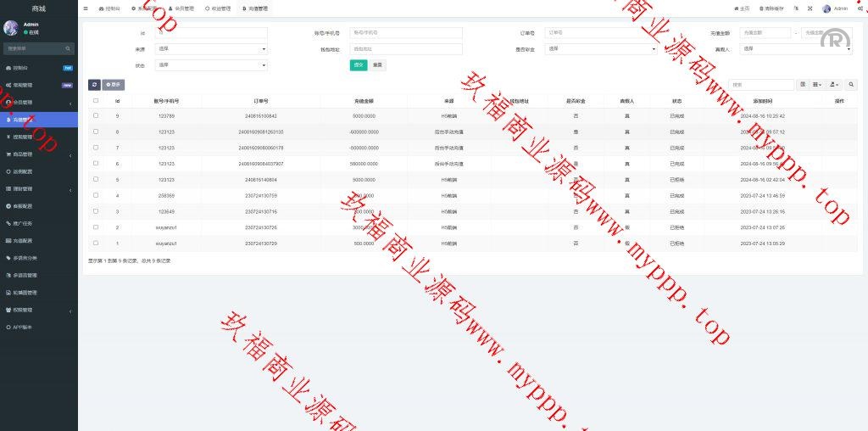
Task: Open the columns grid icon dropdown
Action: tap(817, 85)
